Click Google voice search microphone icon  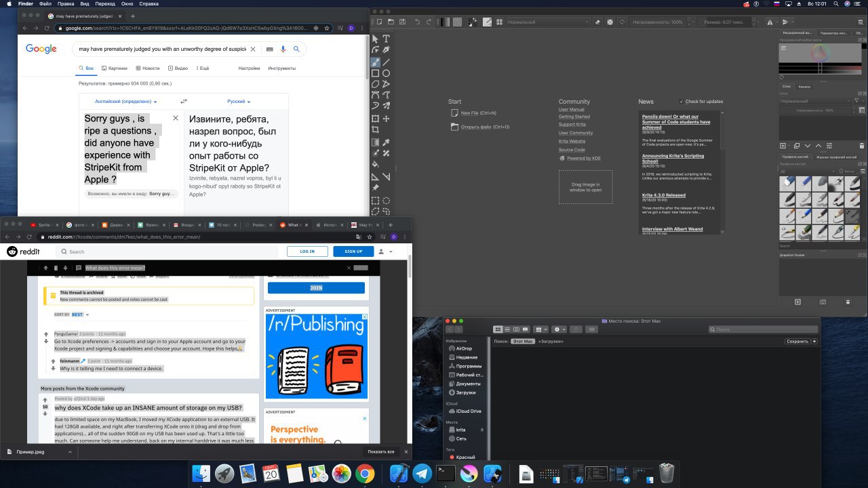pos(283,49)
